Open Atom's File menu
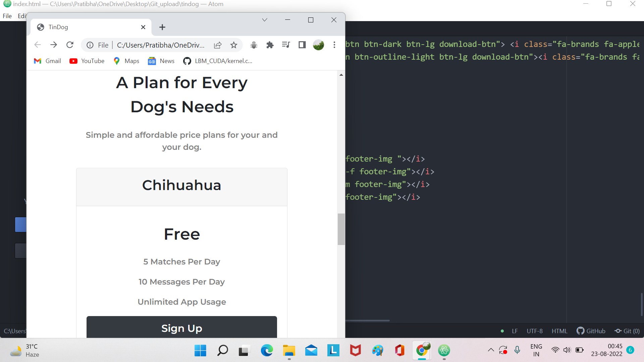Screen dimensions: 644x362 point(7,16)
